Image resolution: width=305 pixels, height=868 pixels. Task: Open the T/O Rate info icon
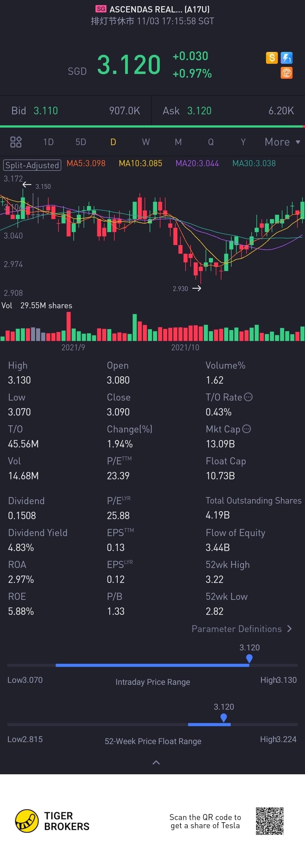coord(248,397)
